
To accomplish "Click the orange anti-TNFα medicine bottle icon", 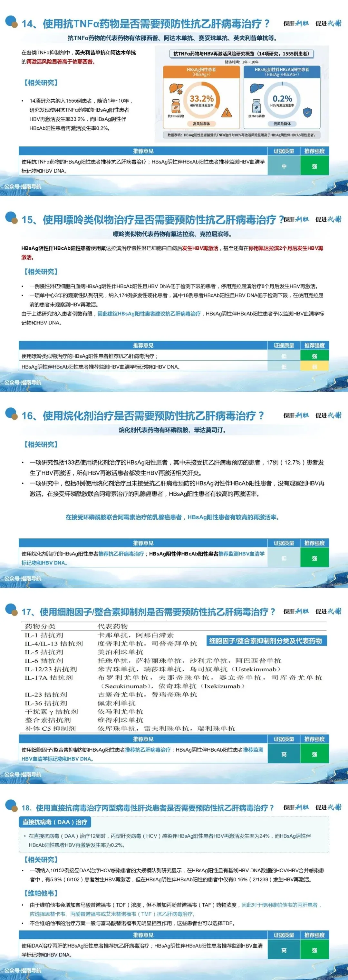I will [x=176, y=106].
